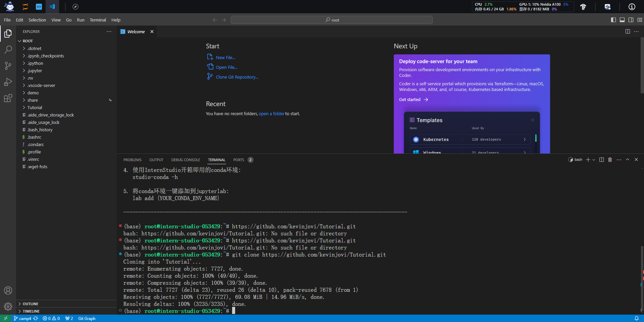This screenshot has height=322, width=644.
Task: Expand the .ipynb_checkpoints folder
Action: click(66, 56)
